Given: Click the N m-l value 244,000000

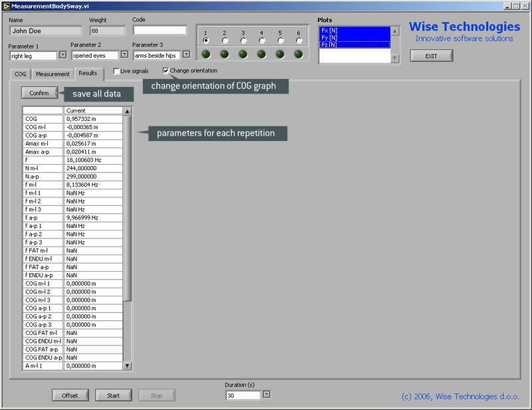Looking at the screenshot, I should pos(93,169).
